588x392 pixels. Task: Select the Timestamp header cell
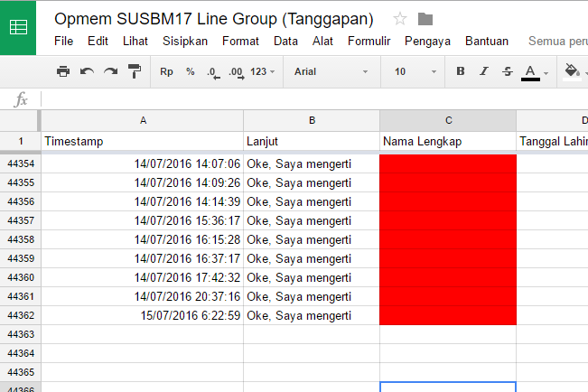143,142
